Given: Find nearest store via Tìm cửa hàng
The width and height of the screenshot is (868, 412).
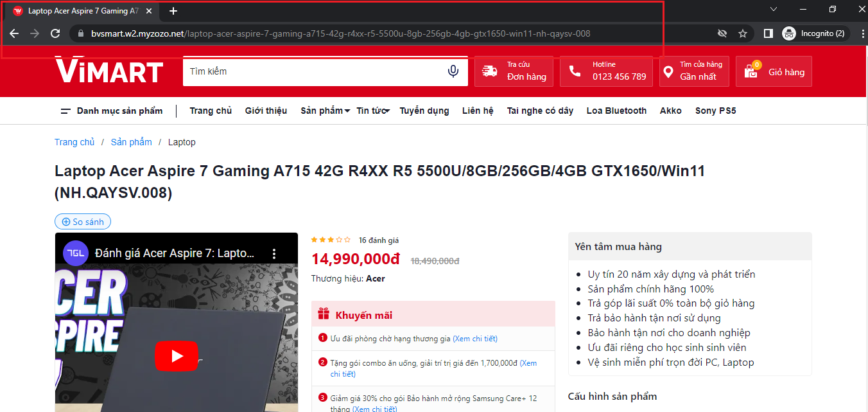Looking at the screenshot, I should click(694, 71).
